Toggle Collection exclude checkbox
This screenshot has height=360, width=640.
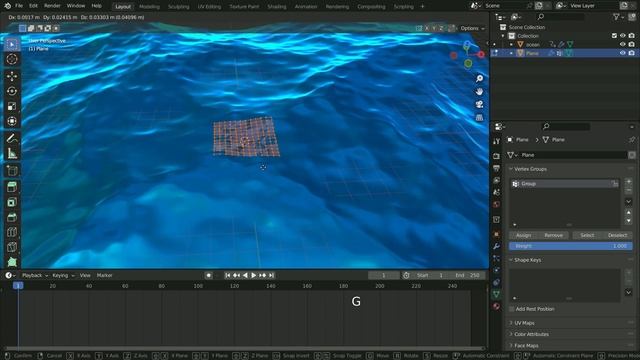(614, 36)
